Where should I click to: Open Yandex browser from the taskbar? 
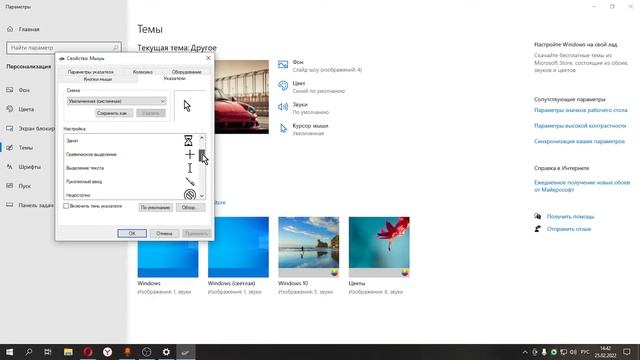(107, 352)
